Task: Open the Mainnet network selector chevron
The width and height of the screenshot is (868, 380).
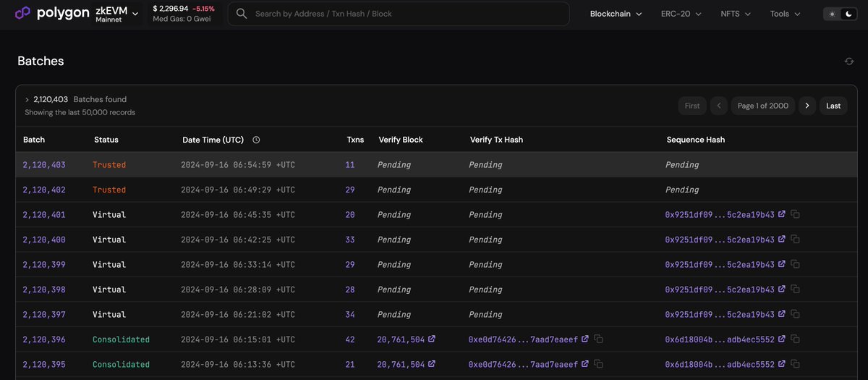Action: tap(135, 14)
